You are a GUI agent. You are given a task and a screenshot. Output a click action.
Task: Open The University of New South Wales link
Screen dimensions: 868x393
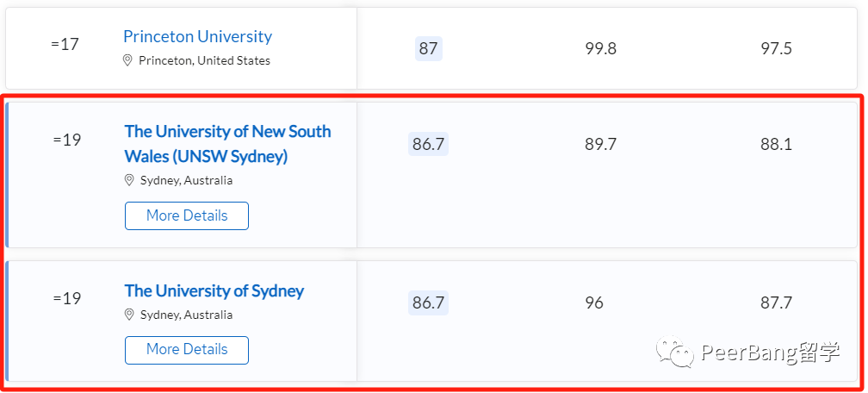point(227,144)
